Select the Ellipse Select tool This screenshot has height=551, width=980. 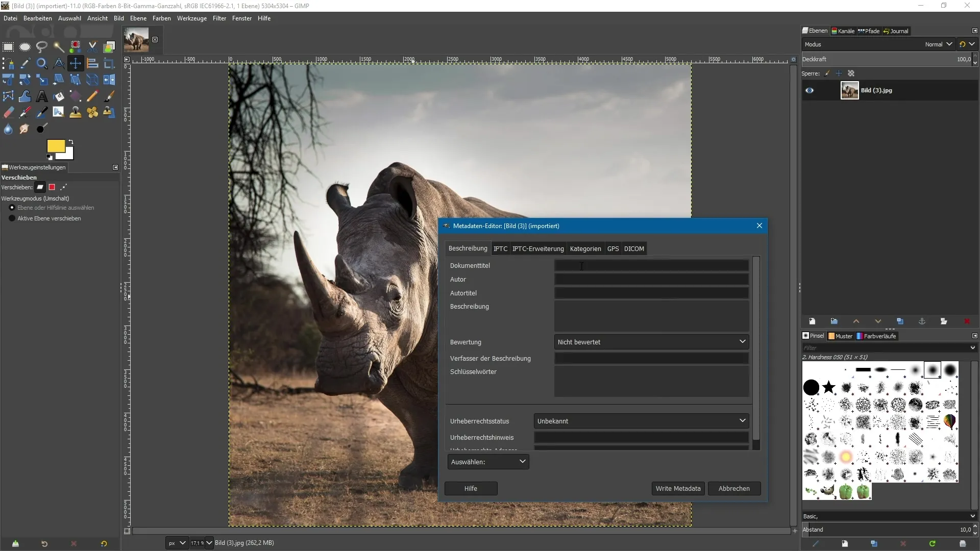click(x=25, y=47)
